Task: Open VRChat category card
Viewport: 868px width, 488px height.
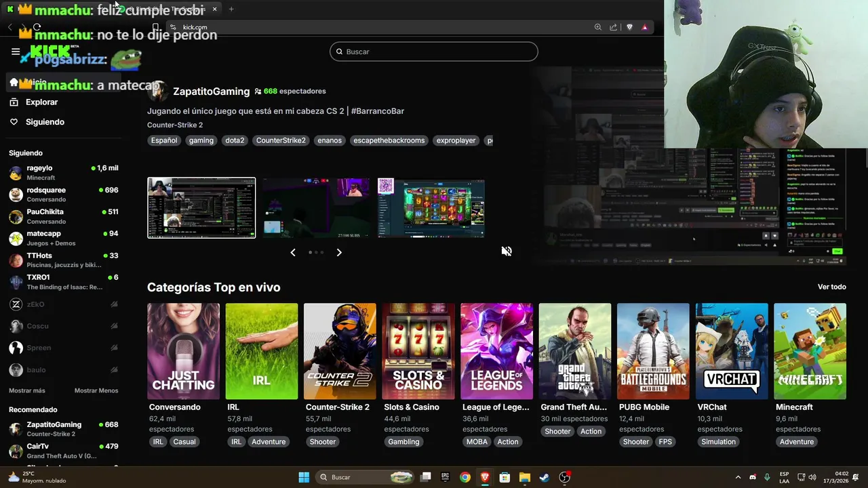Action: click(x=732, y=351)
